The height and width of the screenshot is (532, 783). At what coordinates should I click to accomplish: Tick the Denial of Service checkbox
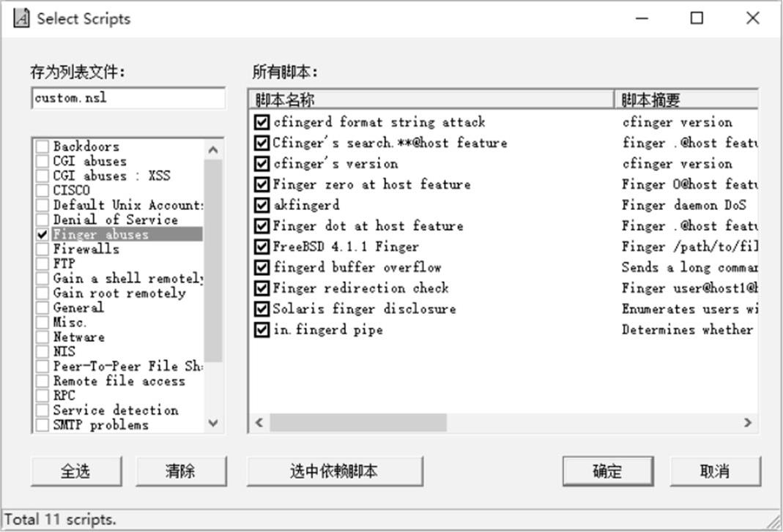pyautogui.click(x=42, y=220)
